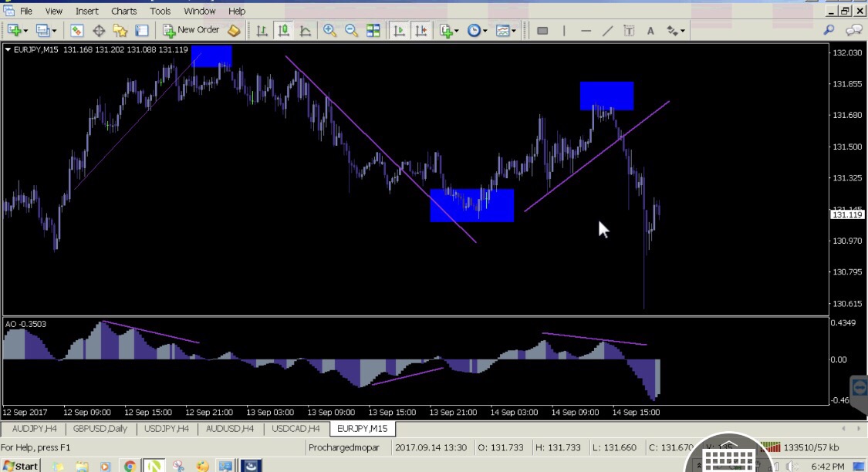The image size is (868, 472).
Task: Toggle Chart Shift
Action: click(x=421, y=30)
